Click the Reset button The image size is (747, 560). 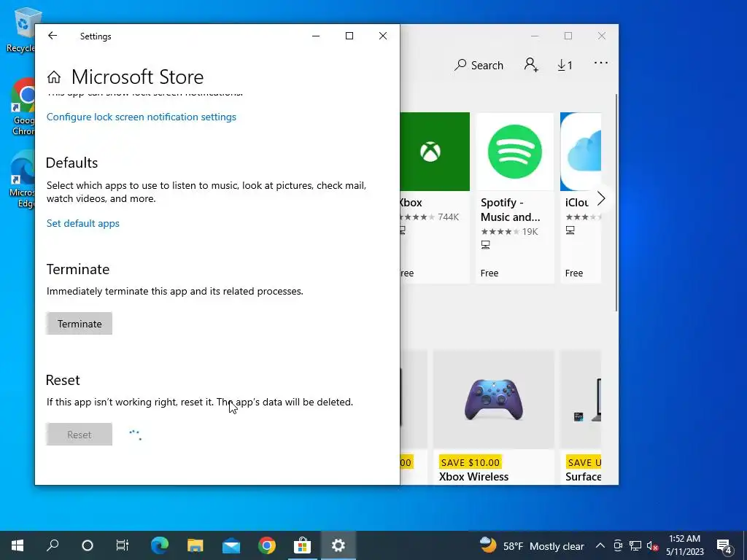pyautogui.click(x=79, y=435)
